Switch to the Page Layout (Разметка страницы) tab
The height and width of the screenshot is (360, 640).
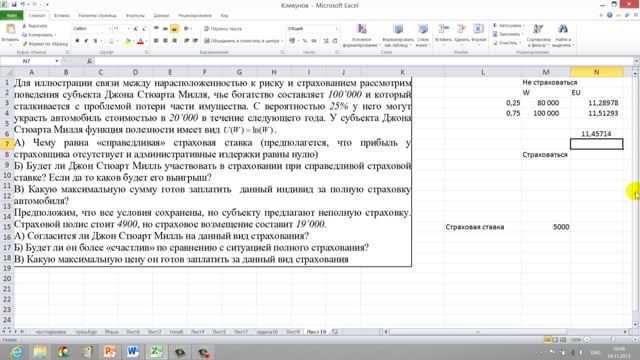pyautogui.click(x=98, y=16)
